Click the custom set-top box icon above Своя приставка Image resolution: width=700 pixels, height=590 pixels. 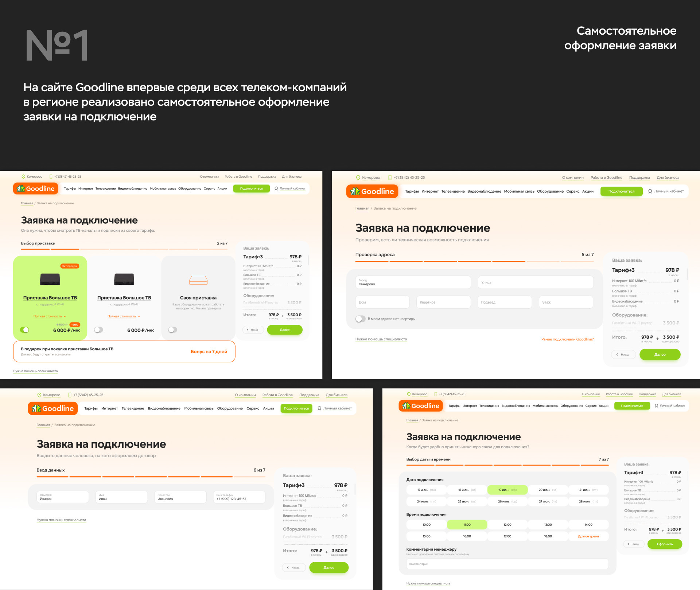(x=198, y=280)
